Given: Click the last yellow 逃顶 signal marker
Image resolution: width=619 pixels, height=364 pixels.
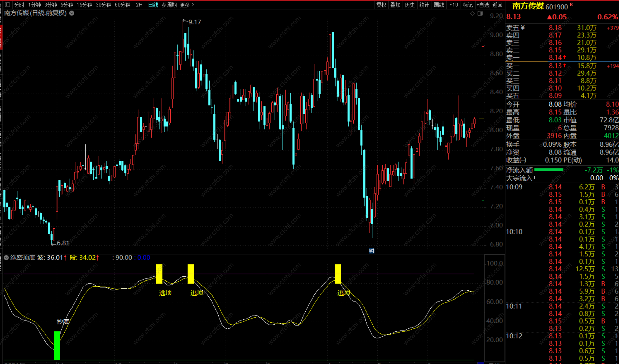Looking at the screenshot, I should tap(338, 274).
